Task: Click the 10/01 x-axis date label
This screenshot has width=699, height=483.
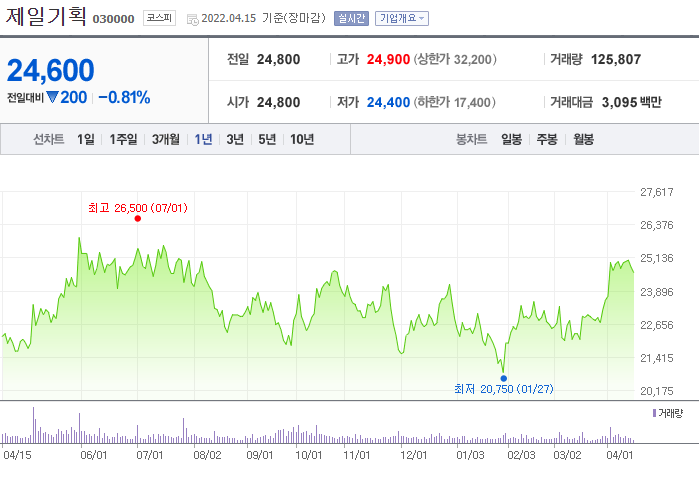Action: tap(308, 455)
